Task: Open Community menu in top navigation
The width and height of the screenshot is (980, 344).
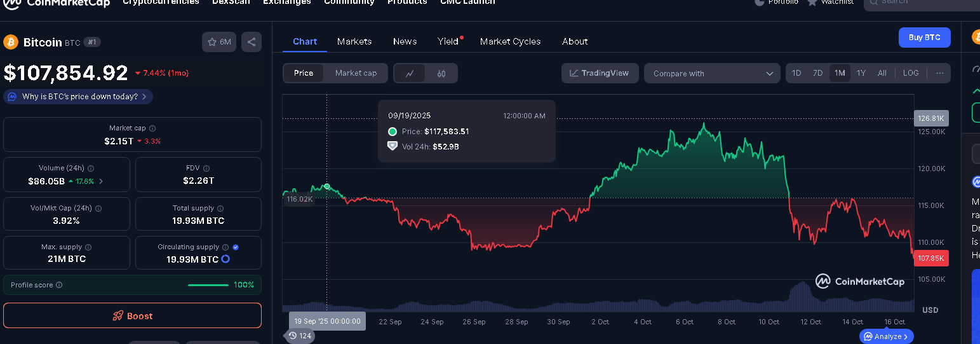Action: tap(349, 2)
